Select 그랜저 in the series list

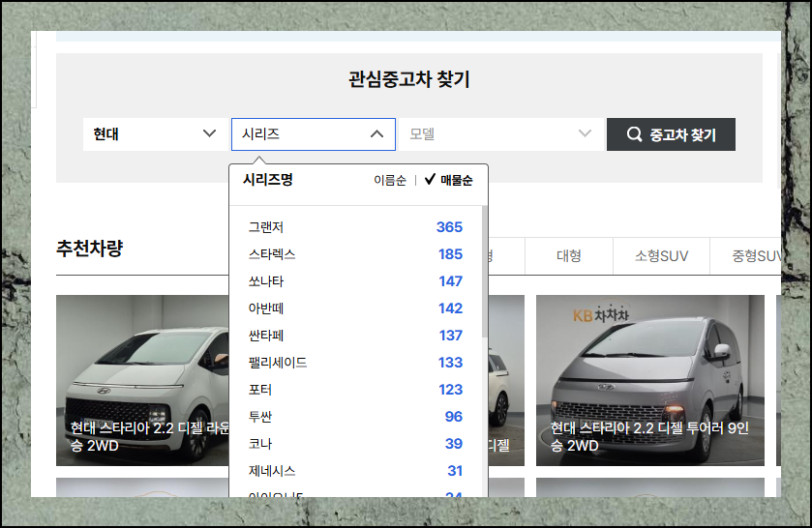click(355, 227)
